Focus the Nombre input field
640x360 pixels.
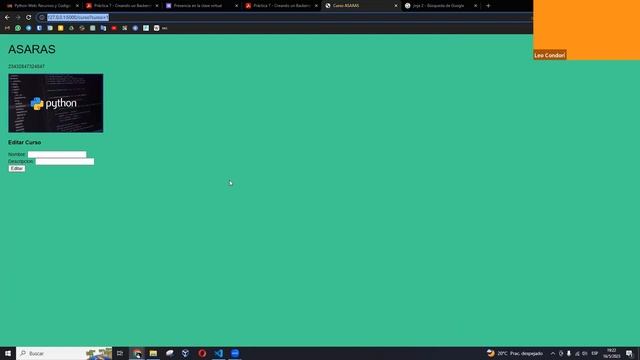tap(57, 154)
